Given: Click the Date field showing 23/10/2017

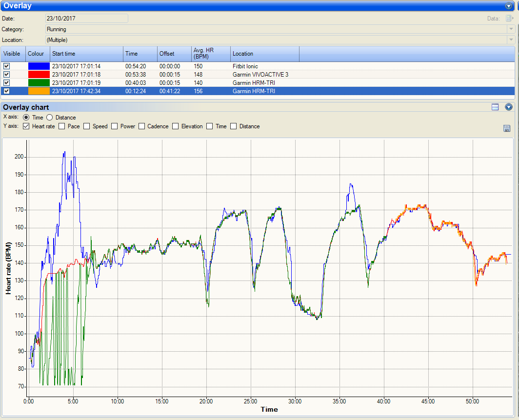Looking at the screenshot, I should tap(86, 19).
